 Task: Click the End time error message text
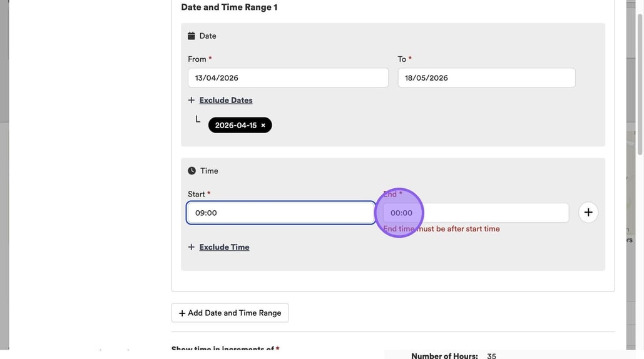pyautogui.click(x=441, y=229)
